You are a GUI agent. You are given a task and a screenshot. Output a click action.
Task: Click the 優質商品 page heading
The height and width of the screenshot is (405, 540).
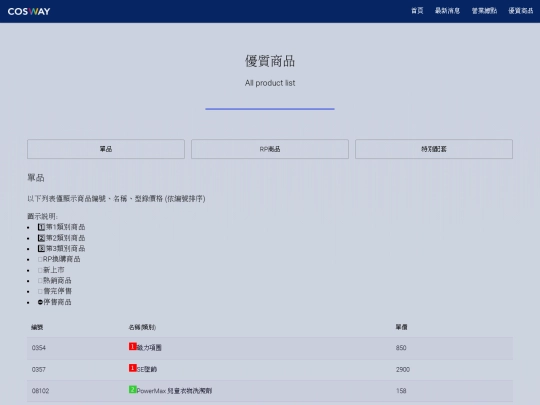coord(270,61)
